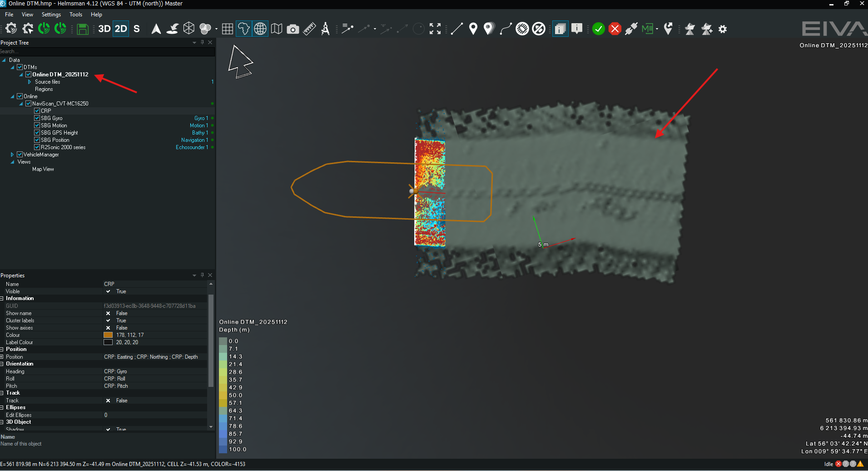Select the curved route line tool
868x471 pixels.
506,29
